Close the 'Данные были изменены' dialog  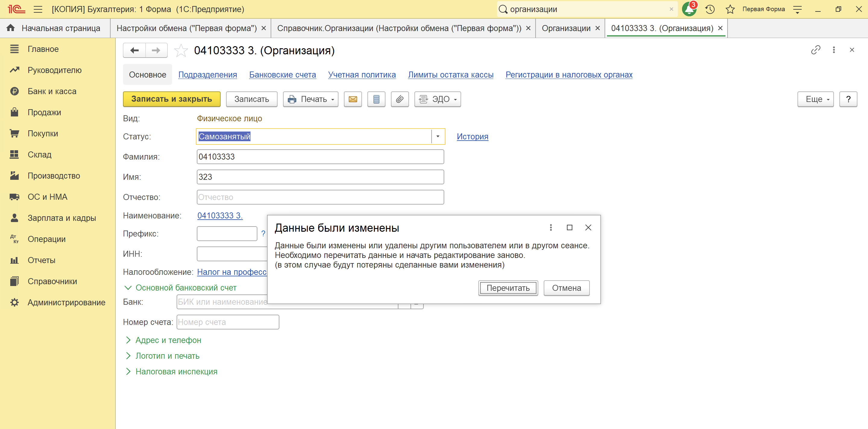tap(588, 228)
